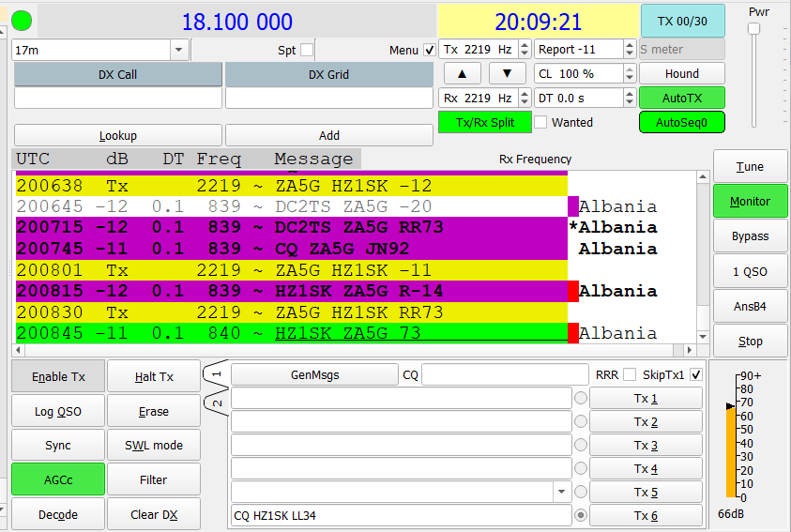This screenshot has width=791, height=532.
Task: Click the decode list vertical scrollbar down arrow
Action: coord(703,336)
